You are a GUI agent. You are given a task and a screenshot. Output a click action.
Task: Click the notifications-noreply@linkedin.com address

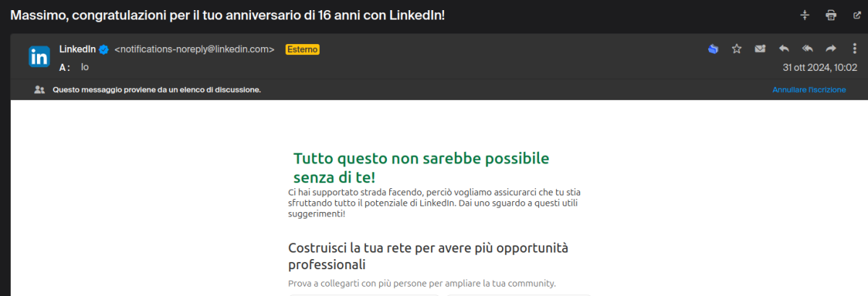tap(195, 49)
